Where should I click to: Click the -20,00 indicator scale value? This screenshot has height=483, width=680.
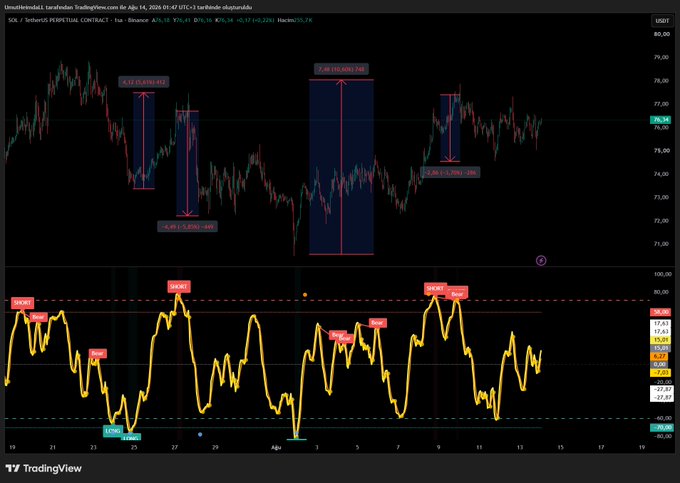coord(662,382)
